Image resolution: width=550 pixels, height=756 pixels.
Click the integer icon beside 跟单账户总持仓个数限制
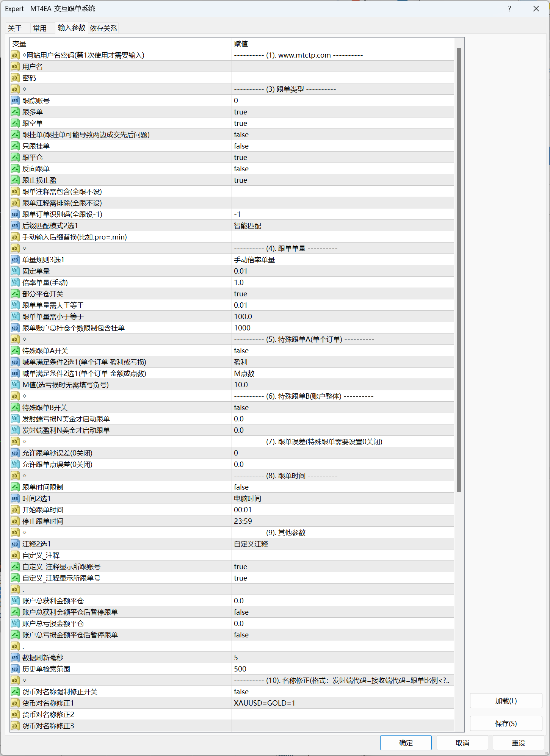[x=15, y=328]
